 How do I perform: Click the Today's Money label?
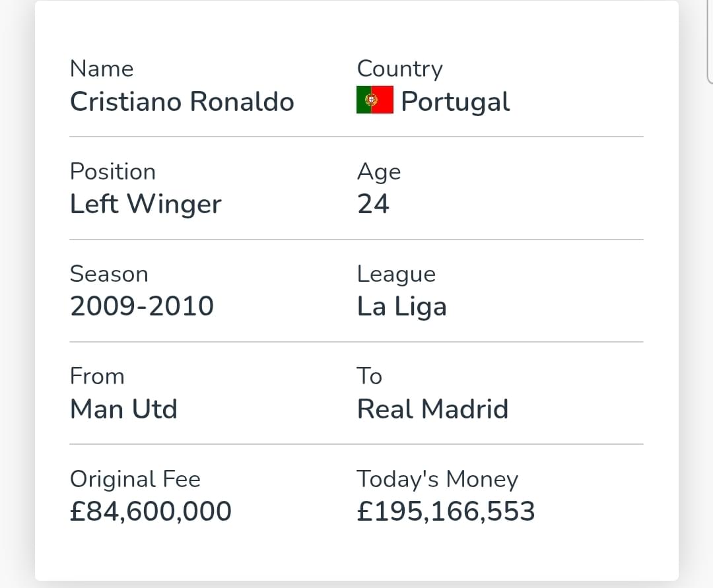(438, 479)
